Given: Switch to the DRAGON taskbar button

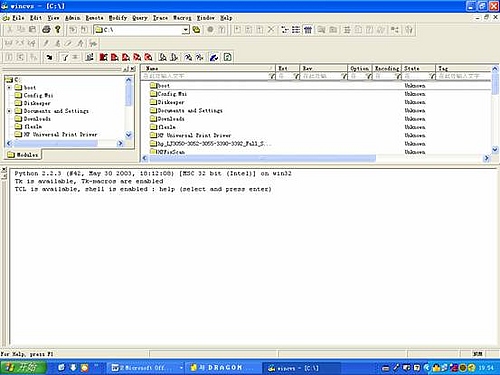Looking at the screenshot, I should [222, 368].
